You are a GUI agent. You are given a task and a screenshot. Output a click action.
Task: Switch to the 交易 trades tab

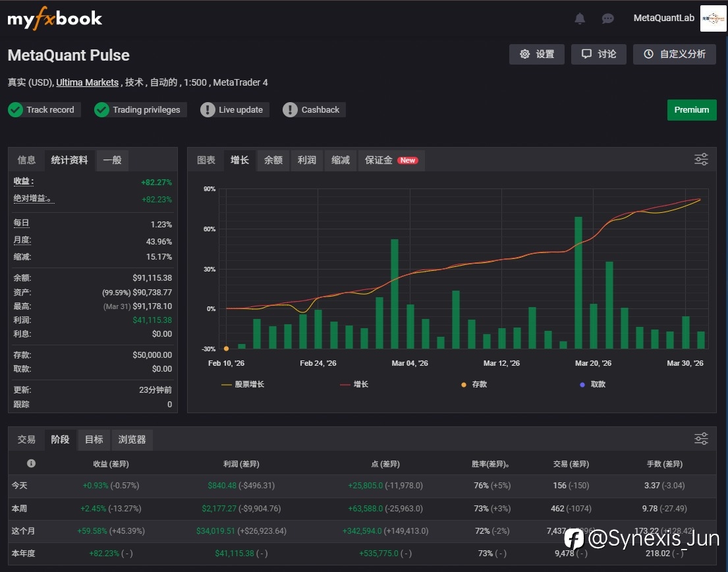26,439
